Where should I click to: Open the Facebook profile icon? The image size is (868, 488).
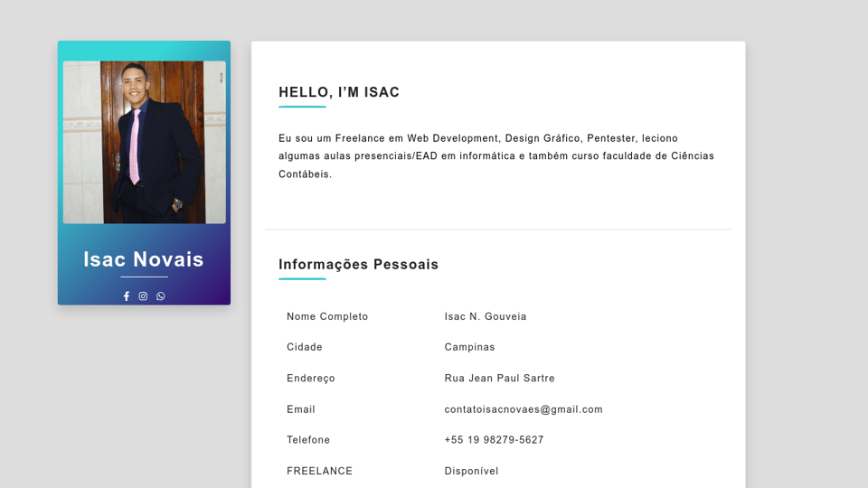127,296
